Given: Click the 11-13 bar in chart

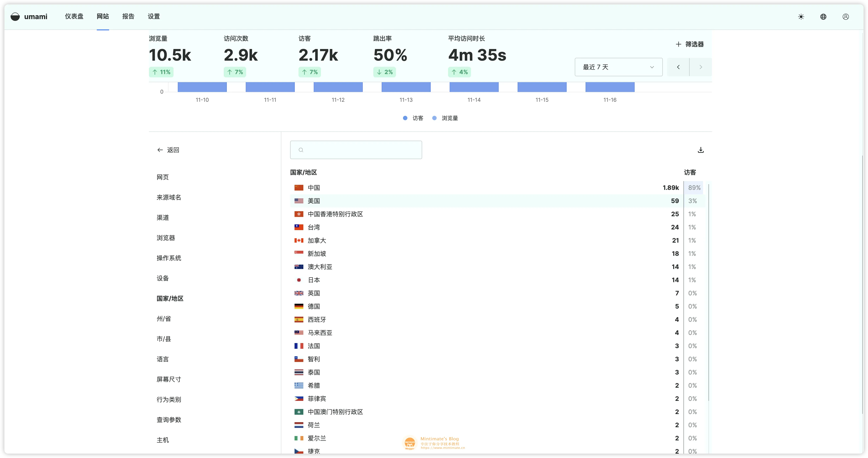Looking at the screenshot, I should pyautogui.click(x=406, y=87).
